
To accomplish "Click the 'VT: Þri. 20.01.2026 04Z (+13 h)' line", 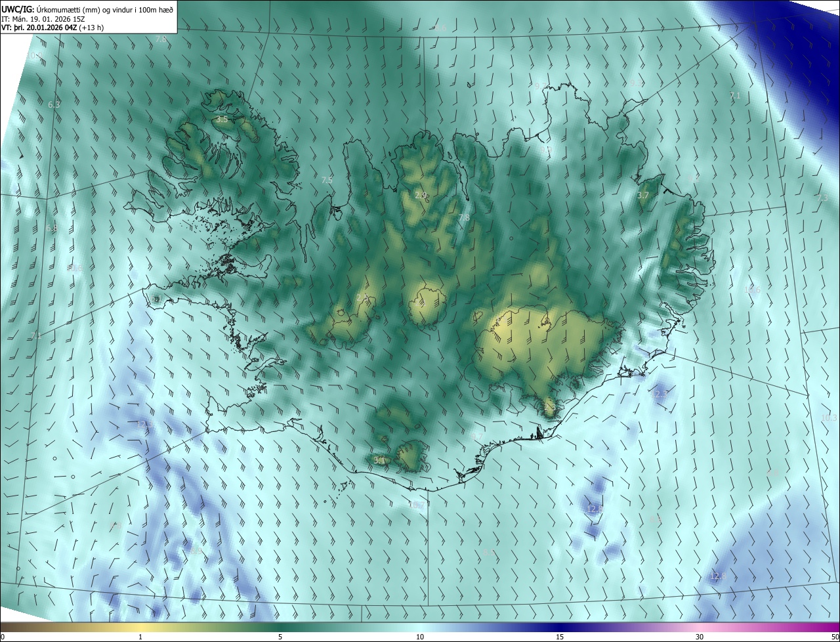I will [x=52, y=28].
